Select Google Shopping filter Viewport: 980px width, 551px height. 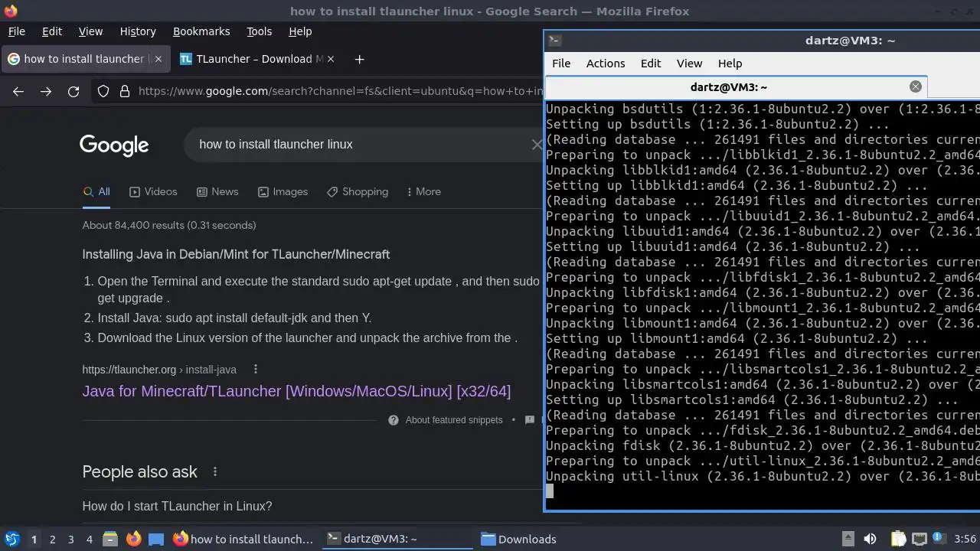pyautogui.click(x=358, y=192)
